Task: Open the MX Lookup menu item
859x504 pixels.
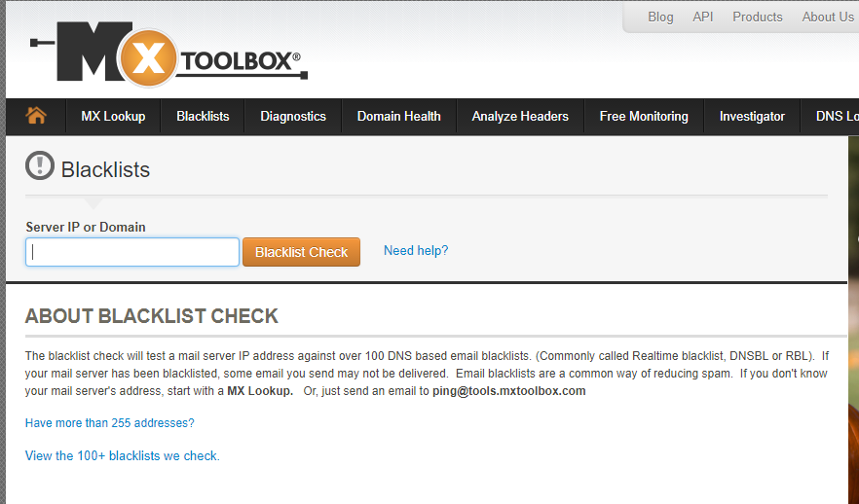Action: coord(113,116)
